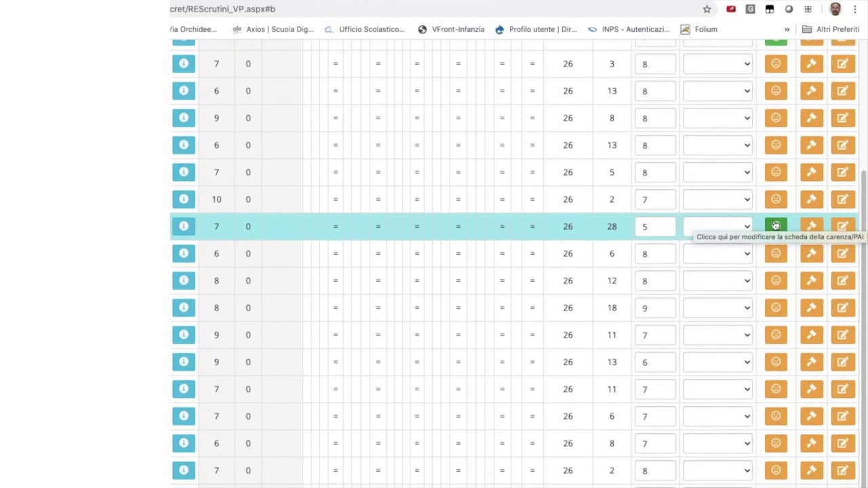868x488 pixels.
Task: Click the sad-face icon in the row starting with 10
Action: tap(776, 199)
